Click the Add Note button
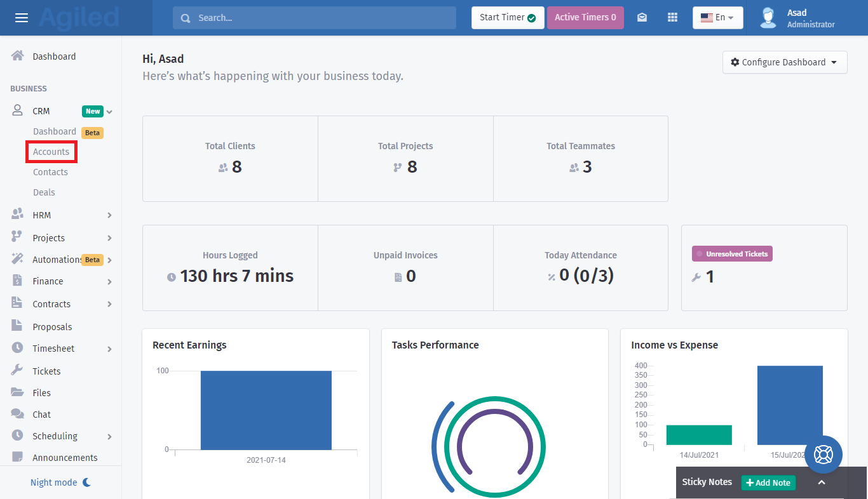The height and width of the screenshot is (499, 868). point(768,482)
